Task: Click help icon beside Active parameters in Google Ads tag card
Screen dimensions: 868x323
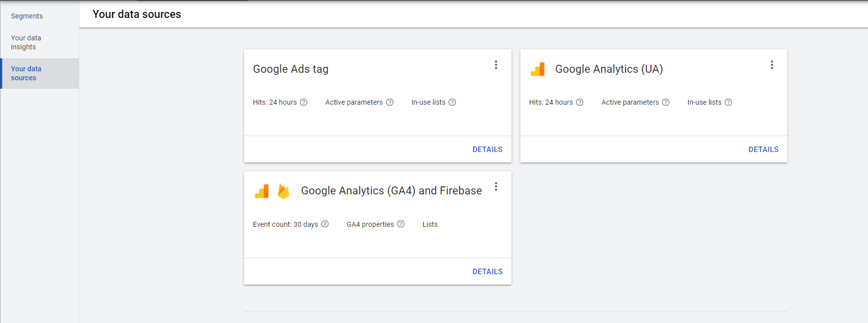Action: click(390, 102)
